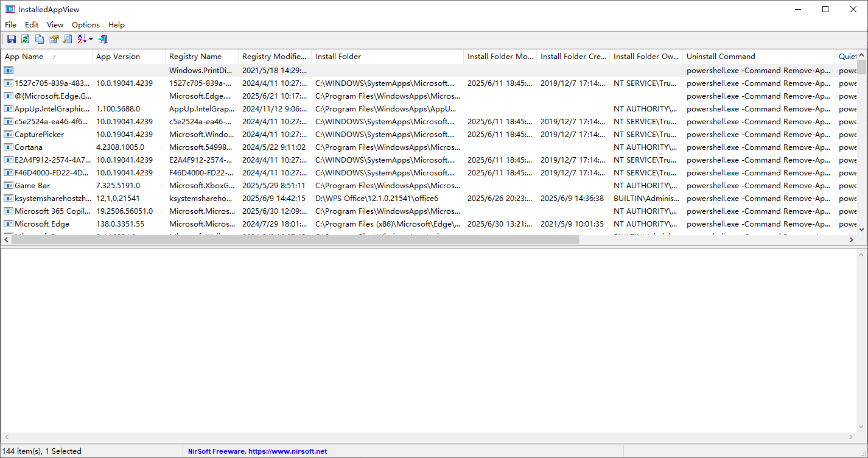This screenshot has width=868, height=458.
Task: Sort by the Uninstall Command column header
Action: 758,57
